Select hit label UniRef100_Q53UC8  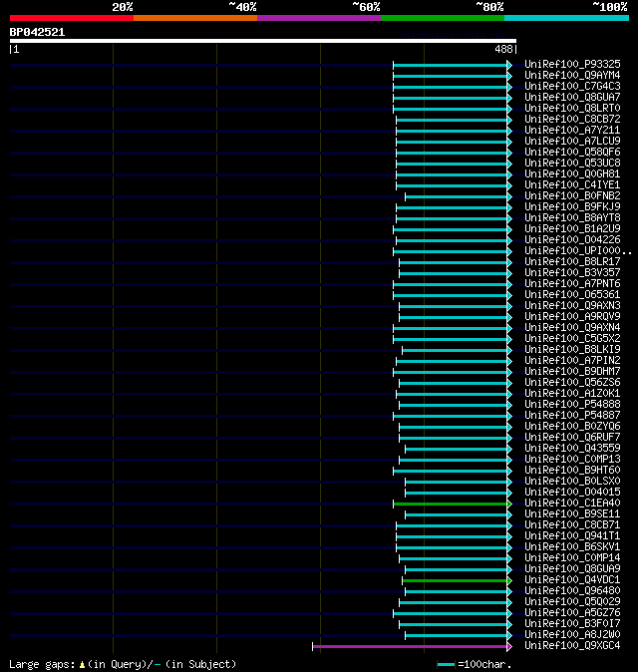572,163
